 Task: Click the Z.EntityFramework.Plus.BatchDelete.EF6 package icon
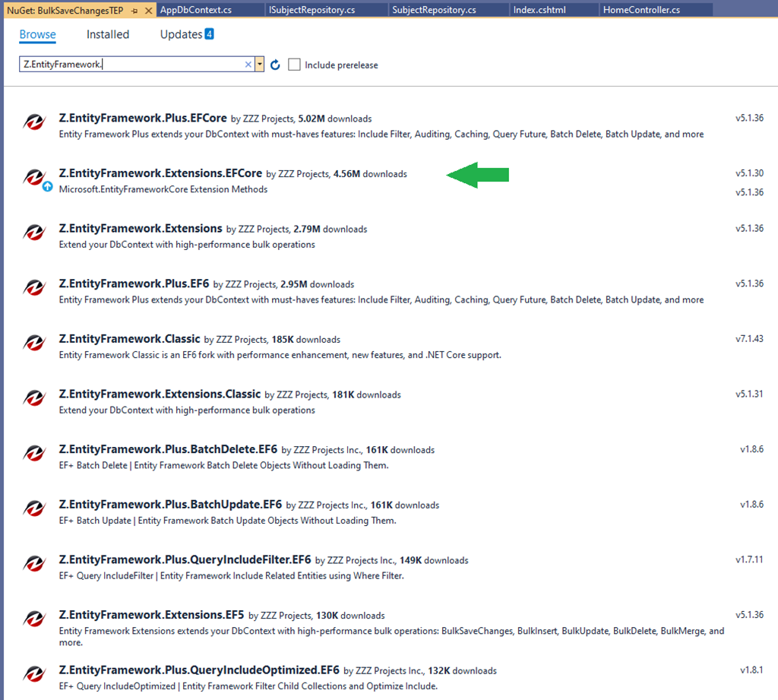(34, 453)
